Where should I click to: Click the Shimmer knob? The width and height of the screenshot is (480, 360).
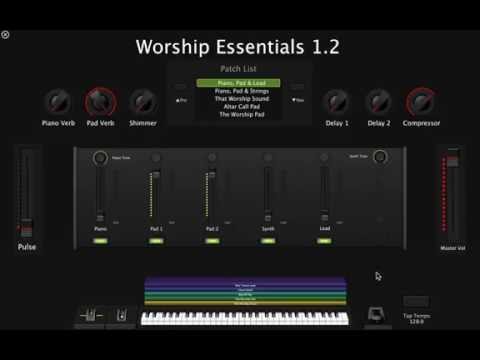point(143,102)
